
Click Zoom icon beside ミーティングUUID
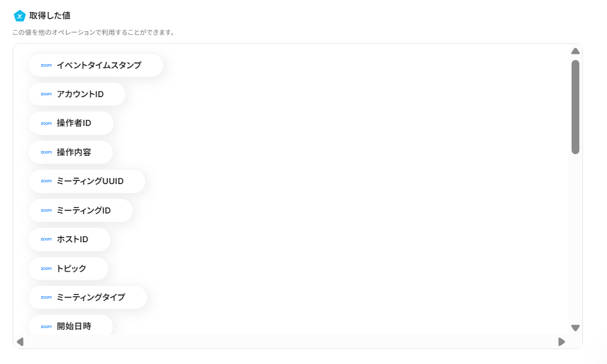click(x=46, y=181)
